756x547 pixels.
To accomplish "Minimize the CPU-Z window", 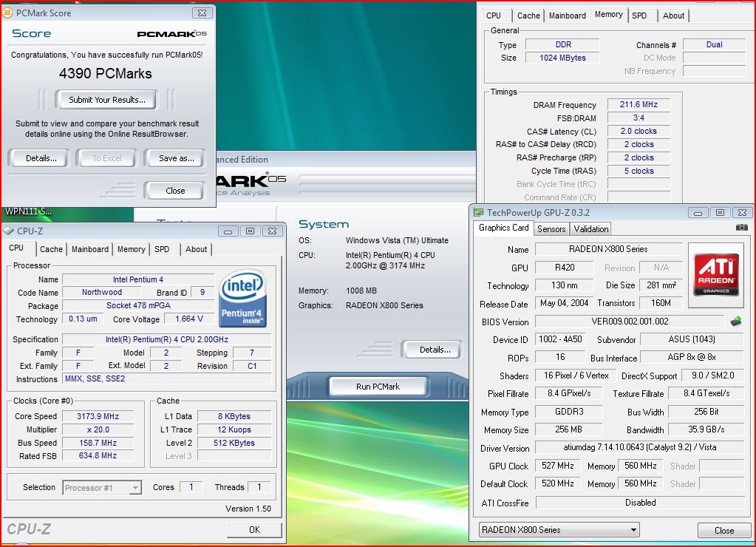I will (228, 231).
